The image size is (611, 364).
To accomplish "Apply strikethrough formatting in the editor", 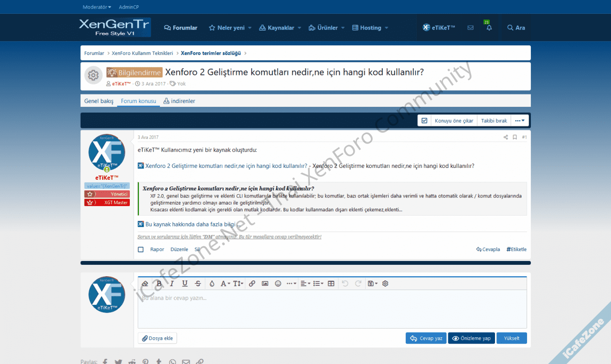I will pyautogui.click(x=198, y=283).
